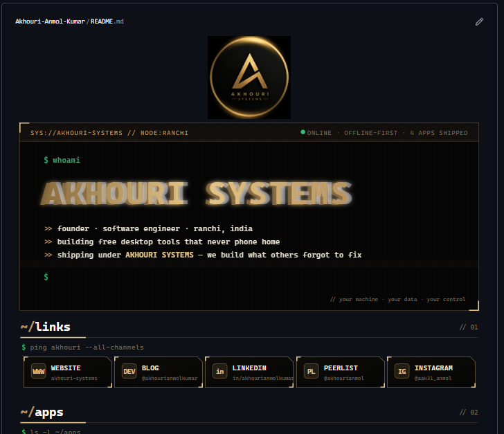The image size is (504, 434).
Task: Open the @aak31_anmol Instagram handle
Action: (x=433, y=379)
